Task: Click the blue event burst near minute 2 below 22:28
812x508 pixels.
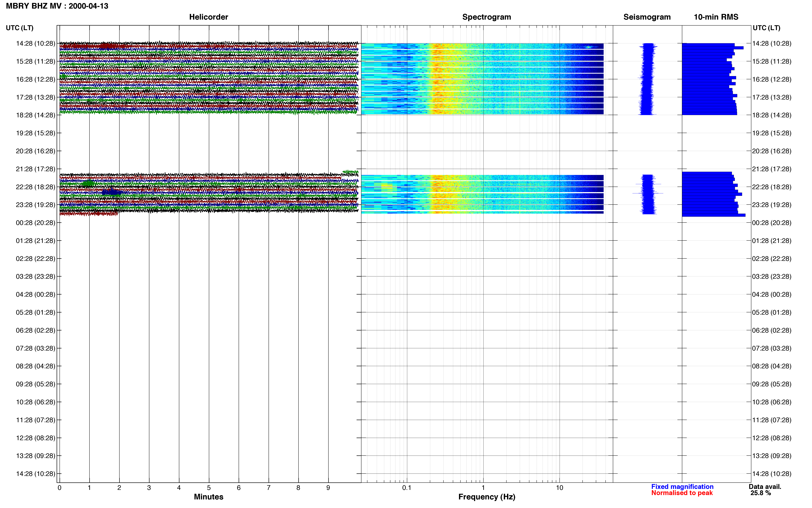Action: [112, 192]
